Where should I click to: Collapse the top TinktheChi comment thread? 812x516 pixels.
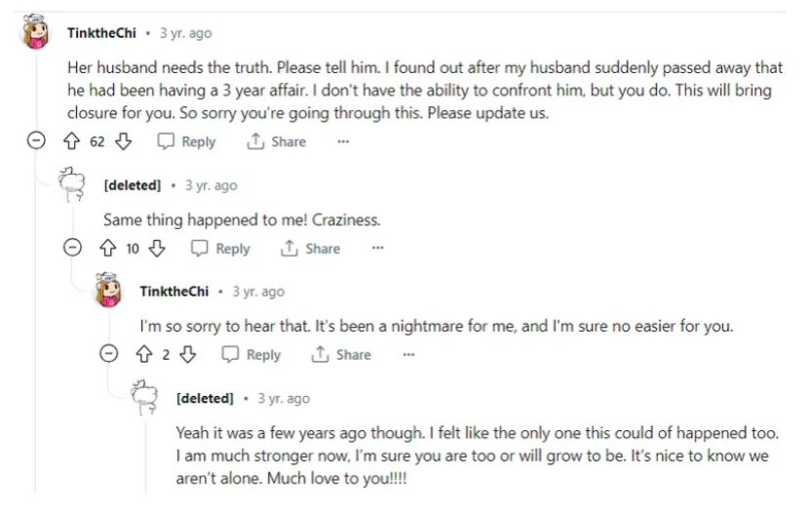(x=36, y=141)
